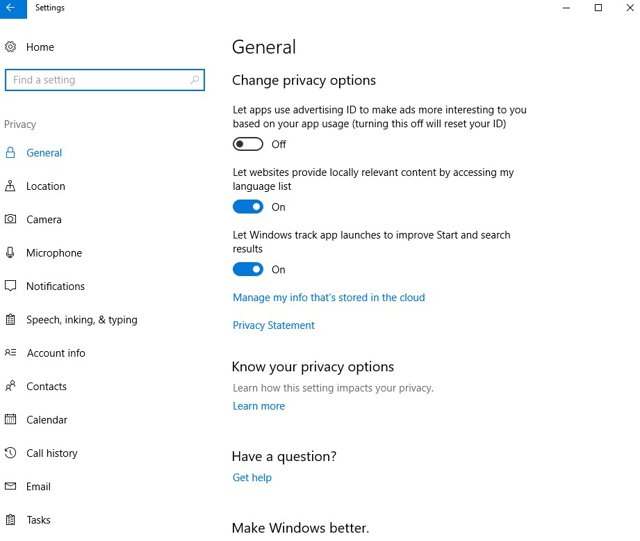Open Manage my info stored in cloud link
The width and height of the screenshot is (640, 541).
click(x=329, y=298)
